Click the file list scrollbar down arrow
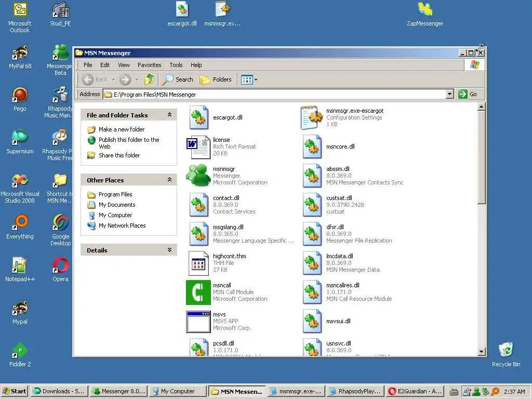This screenshot has width=532, height=399. click(x=482, y=352)
